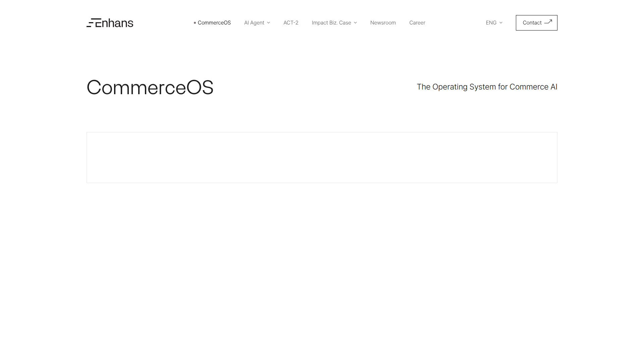The image size is (644, 362).
Task: Navigate to the Newsroom section
Action: click(x=383, y=23)
